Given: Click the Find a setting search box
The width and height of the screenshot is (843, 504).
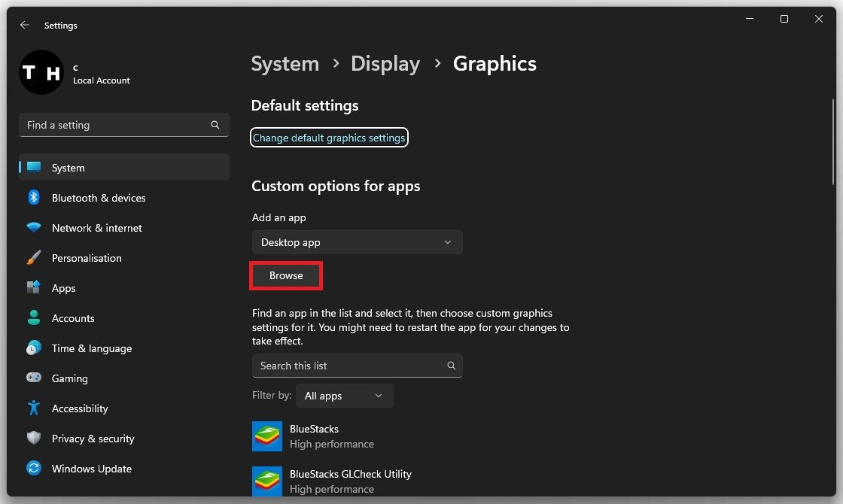Looking at the screenshot, I should point(113,125).
